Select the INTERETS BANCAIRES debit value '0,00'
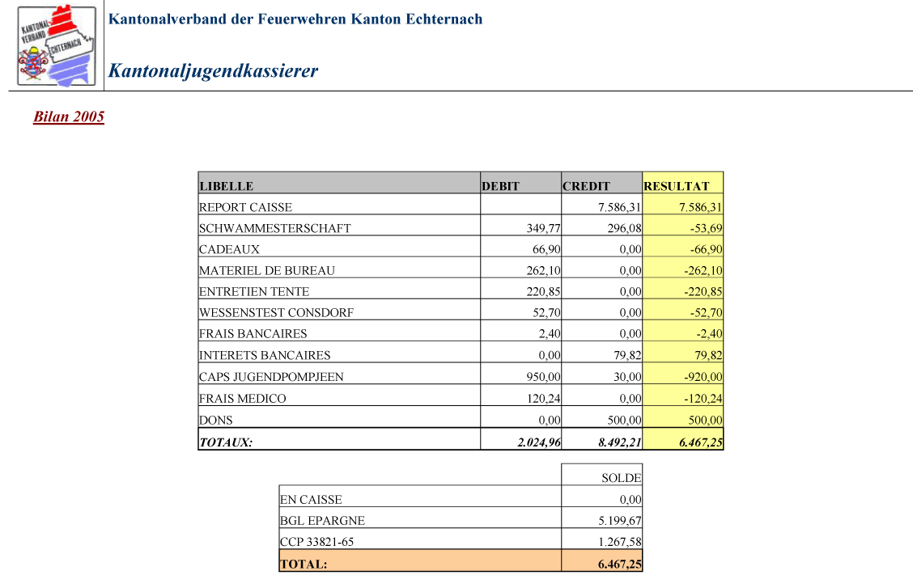 point(550,355)
